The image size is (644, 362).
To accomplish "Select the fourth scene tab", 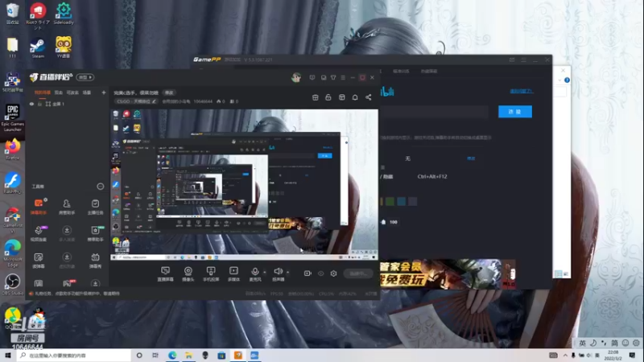I will tap(87, 93).
